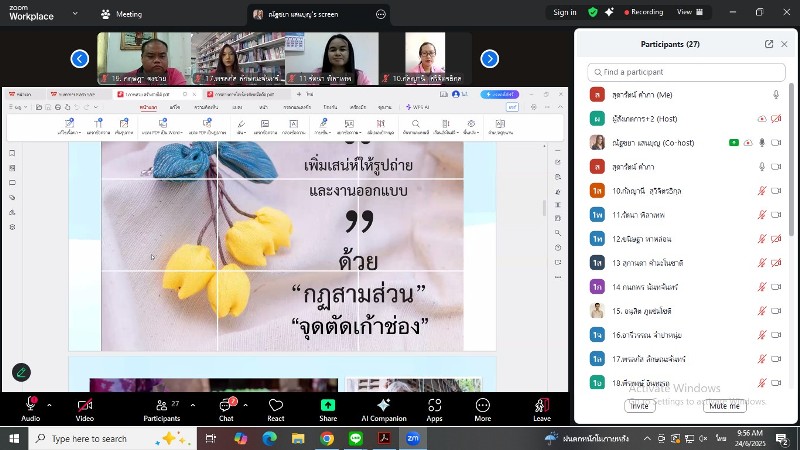Open LINE from the taskbar
Screen dimensions: 800x450
tap(356, 438)
